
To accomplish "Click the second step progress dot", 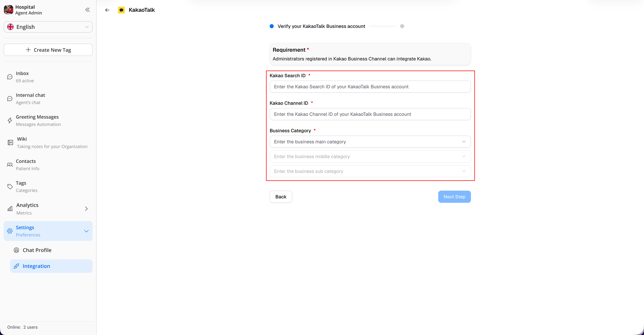I will (x=402, y=26).
